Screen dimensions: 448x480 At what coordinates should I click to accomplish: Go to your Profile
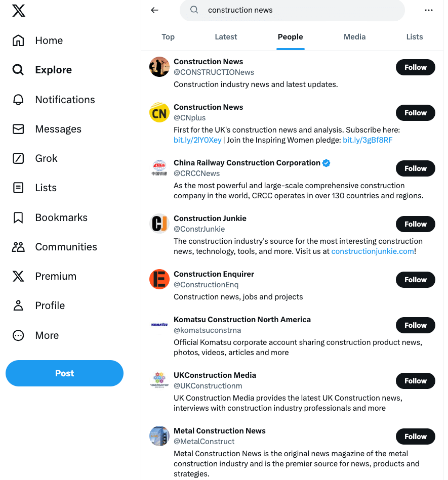[50, 306]
